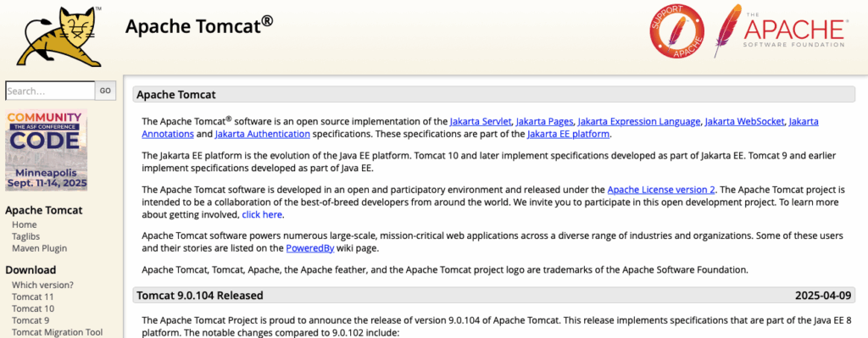Open the Which version? download link
This screenshot has width=868, height=338.
click(42, 285)
